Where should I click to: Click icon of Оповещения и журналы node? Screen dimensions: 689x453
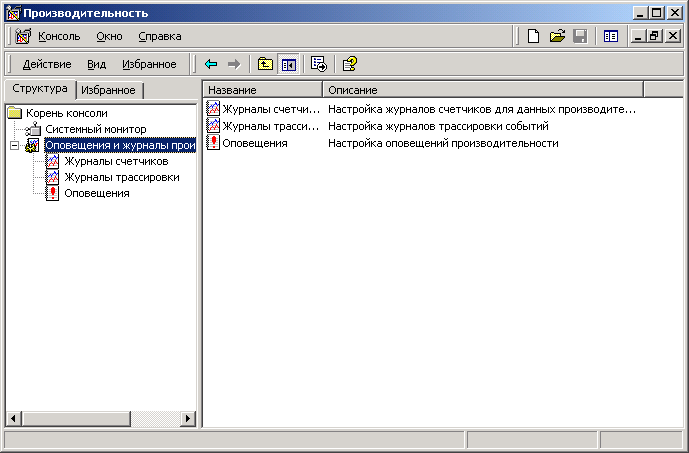(x=33, y=145)
